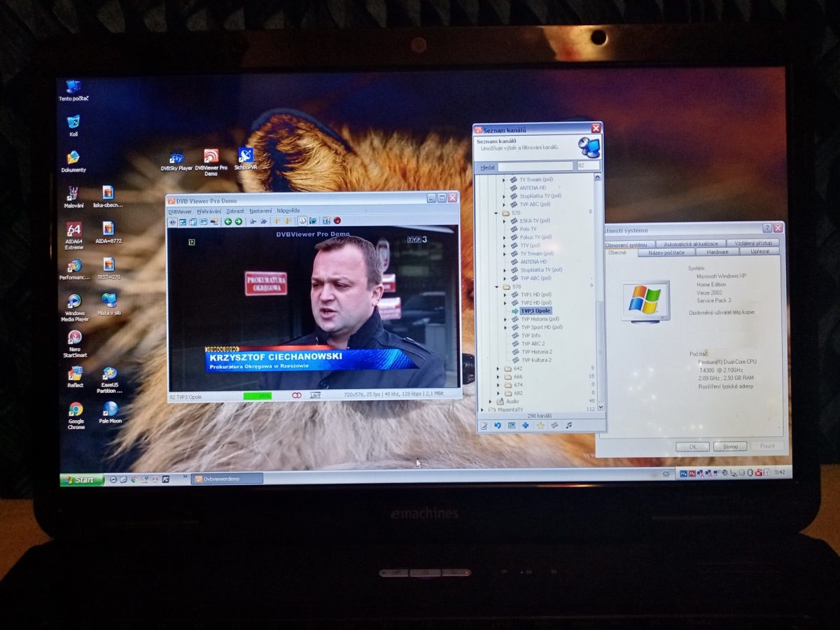Open Google Chrome desktop icon
This screenshot has height=630, width=840.
tap(76, 414)
